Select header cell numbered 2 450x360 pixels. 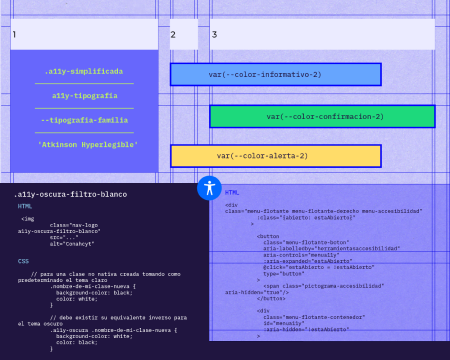[184, 34]
